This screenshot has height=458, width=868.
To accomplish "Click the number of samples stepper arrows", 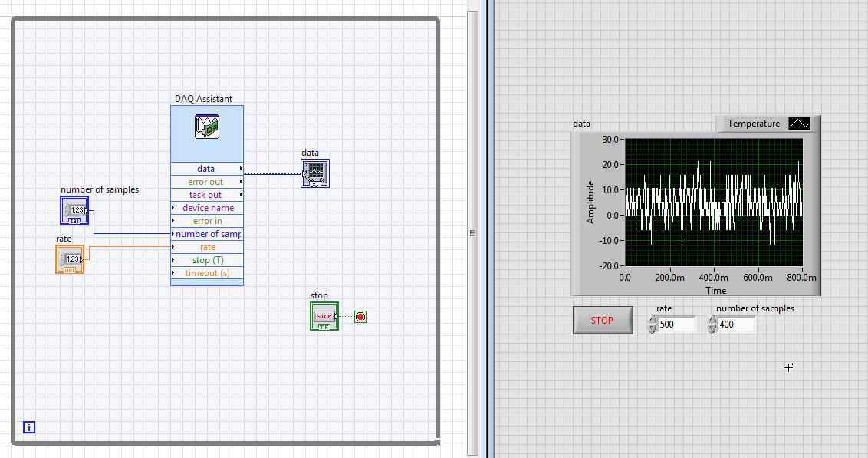I will (712, 325).
